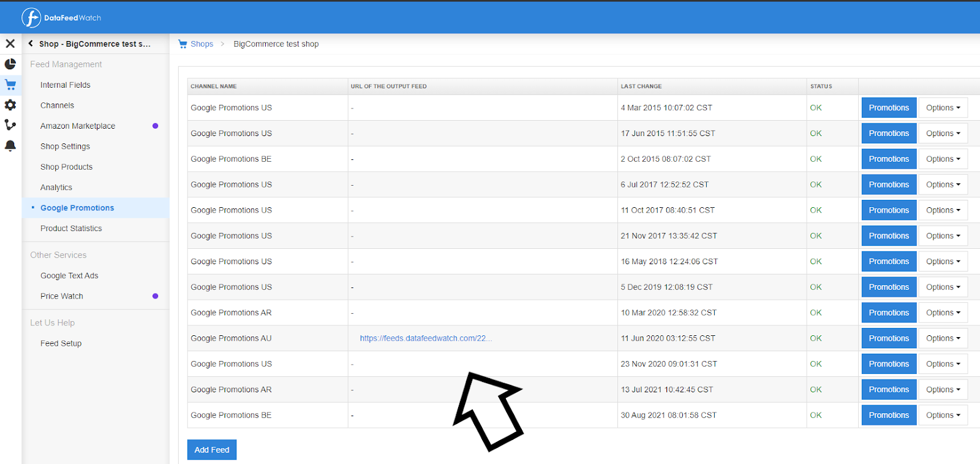Viewport: 980px width, 464px height.
Task: Open Feed Setup under Let Us Help
Action: tap(61, 343)
